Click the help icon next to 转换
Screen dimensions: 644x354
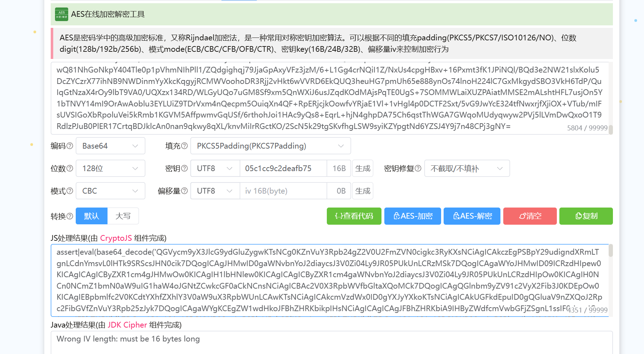(x=70, y=216)
